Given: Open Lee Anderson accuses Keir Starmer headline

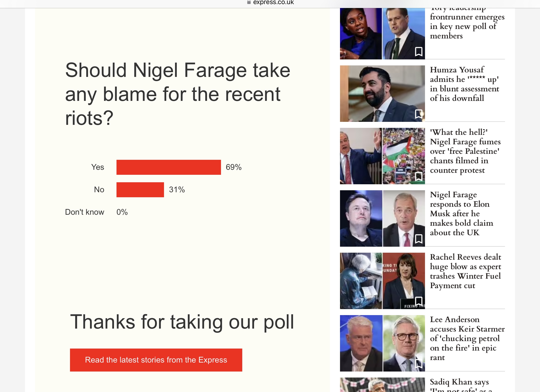Looking at the screenshot, I should pos(467,338).
